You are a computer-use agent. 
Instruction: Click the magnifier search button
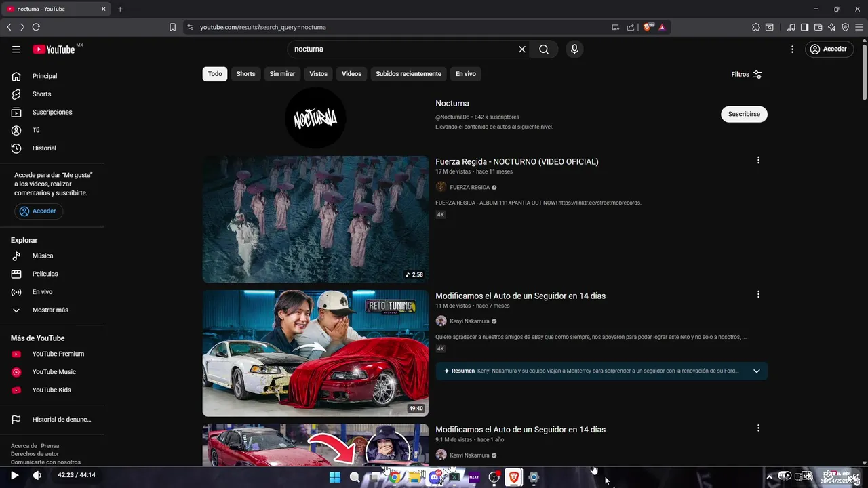pyautogui.click(x=544, y=49)
